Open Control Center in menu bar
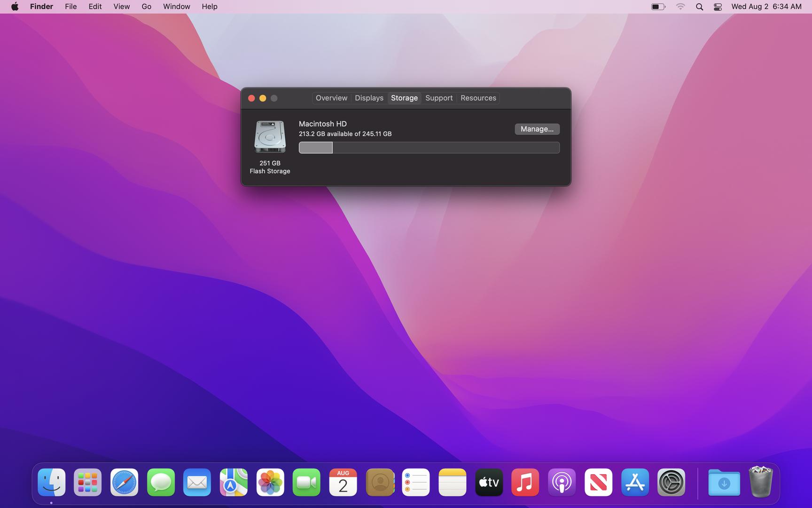Viewport: 812px width, 508px height. (718, 7)
